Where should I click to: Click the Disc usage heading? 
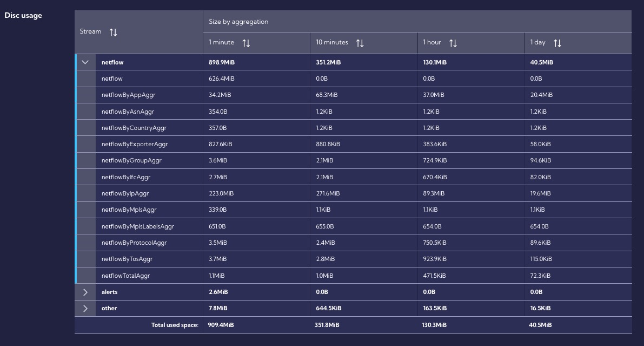(x=23, y=15)
